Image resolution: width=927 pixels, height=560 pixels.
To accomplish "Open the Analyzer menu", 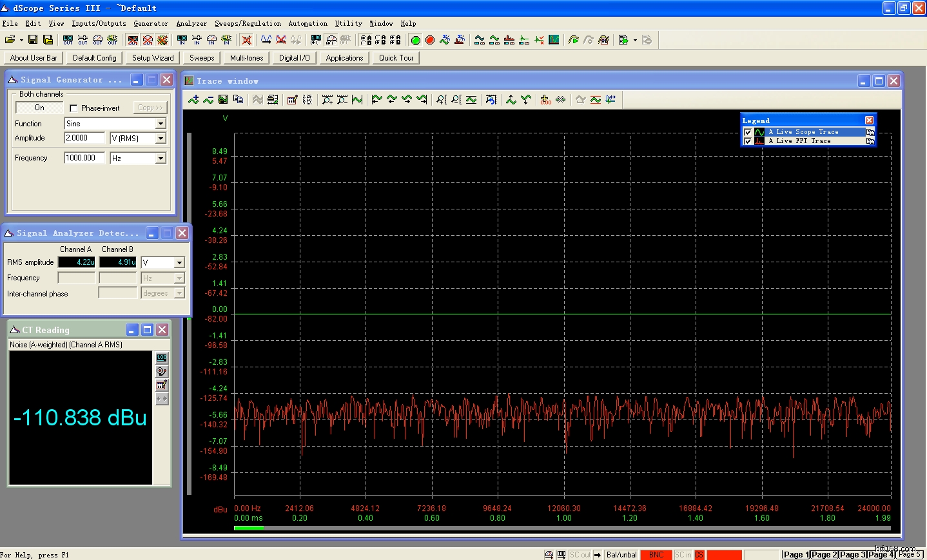I will [191, 24].
